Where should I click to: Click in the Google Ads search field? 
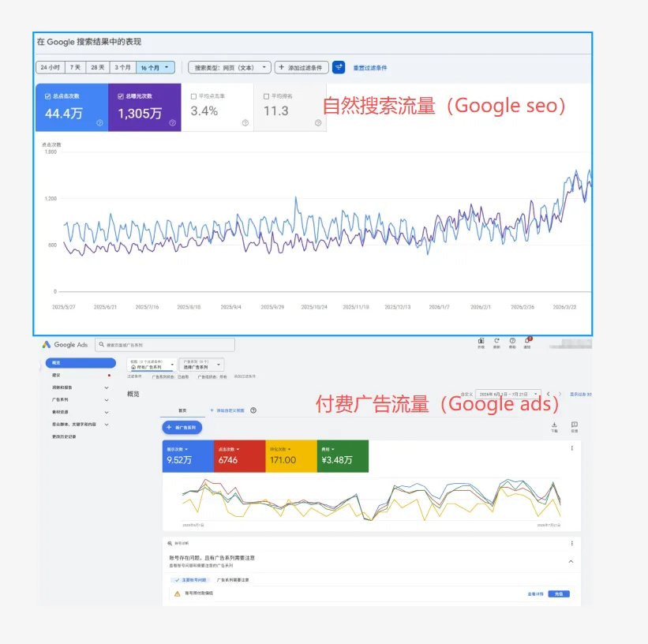point(165,345)
